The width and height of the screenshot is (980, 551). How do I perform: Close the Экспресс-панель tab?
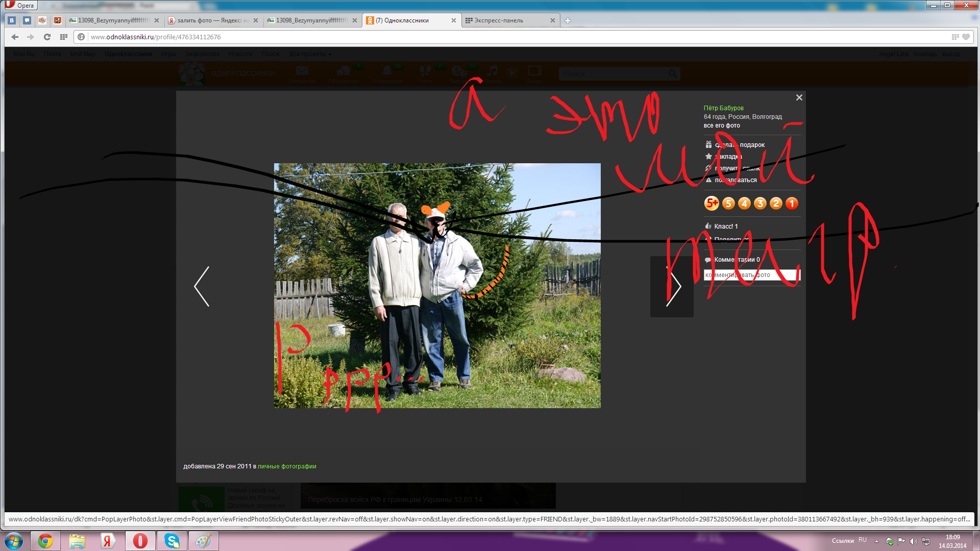(x=553, y=20)
